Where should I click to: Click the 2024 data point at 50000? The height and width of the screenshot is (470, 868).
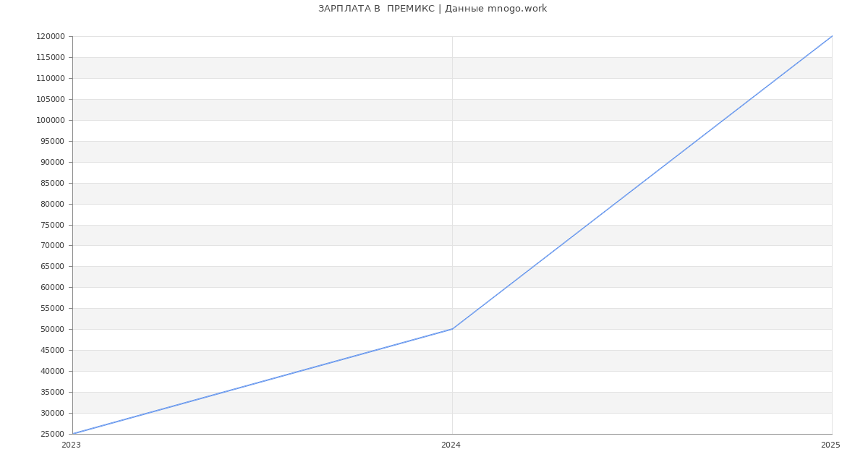(452, 329)
